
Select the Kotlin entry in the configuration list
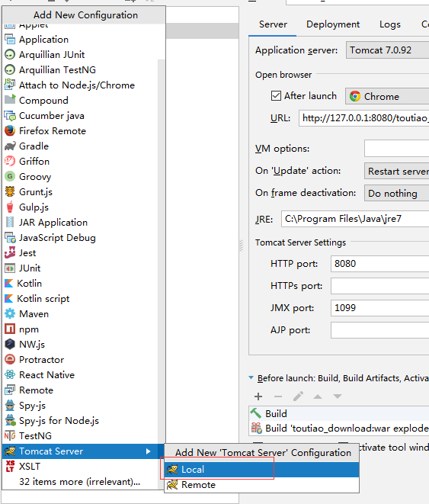80,284
